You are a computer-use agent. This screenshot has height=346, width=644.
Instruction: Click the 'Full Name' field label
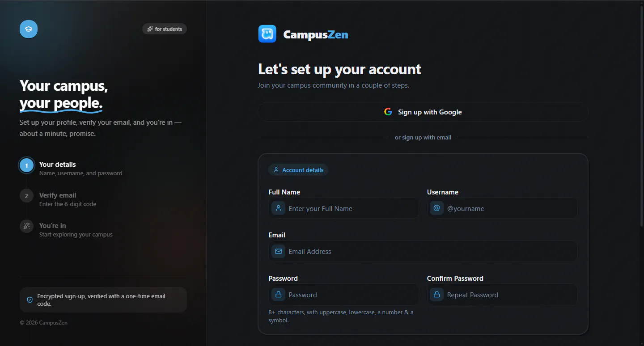pyautogui.click(x=284, y=192)
